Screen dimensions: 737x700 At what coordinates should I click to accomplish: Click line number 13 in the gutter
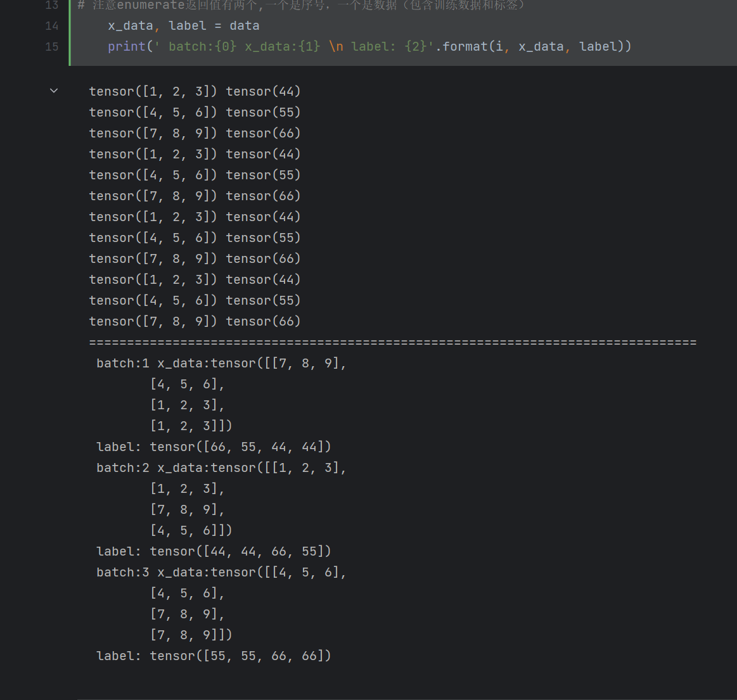click(x=52, y=6)
